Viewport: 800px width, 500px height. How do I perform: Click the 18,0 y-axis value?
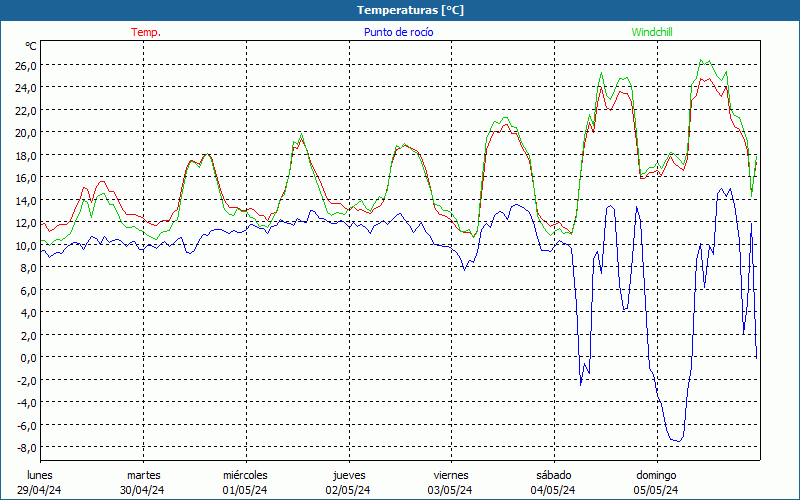27,155
